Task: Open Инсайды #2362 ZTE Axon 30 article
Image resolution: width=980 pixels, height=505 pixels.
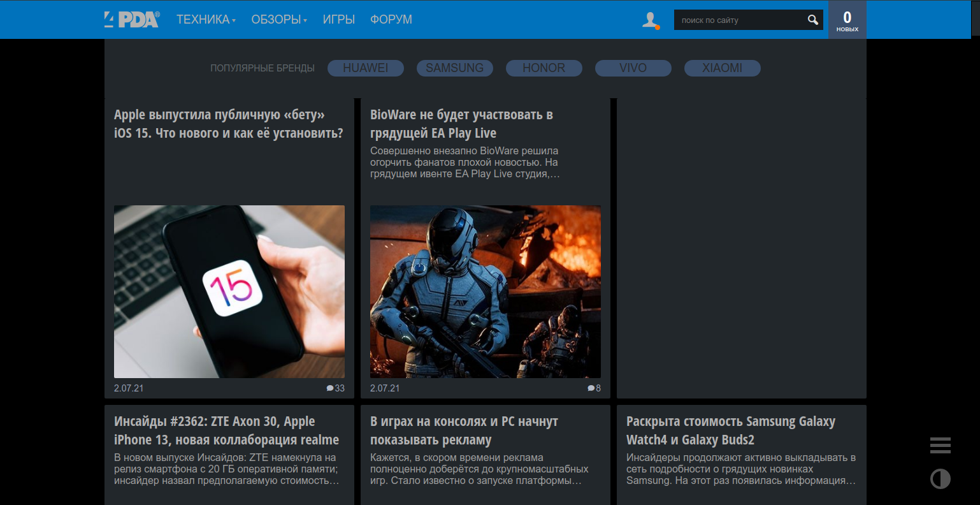Action: pyautogui.click(x=227, y=430)
